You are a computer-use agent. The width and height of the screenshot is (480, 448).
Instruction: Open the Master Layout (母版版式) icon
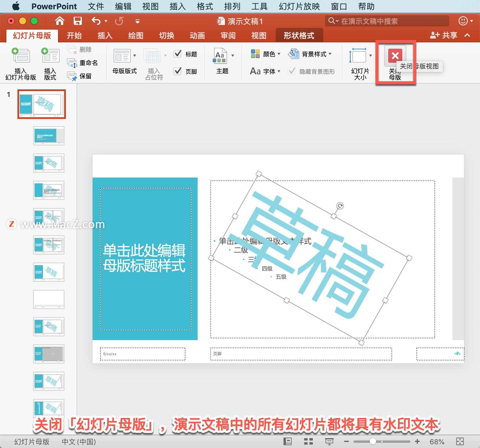pos(122,55)
